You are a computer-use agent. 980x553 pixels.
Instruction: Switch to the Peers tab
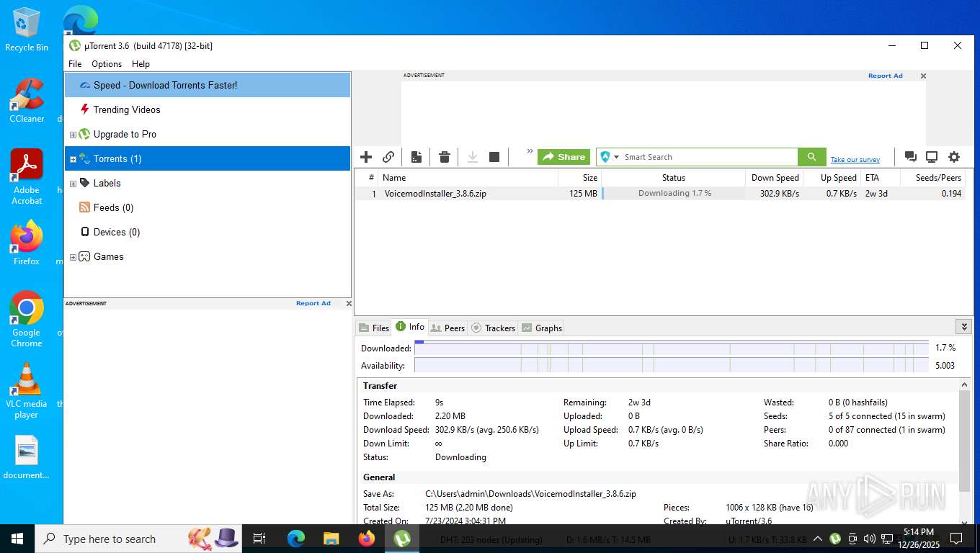(447, 328)
